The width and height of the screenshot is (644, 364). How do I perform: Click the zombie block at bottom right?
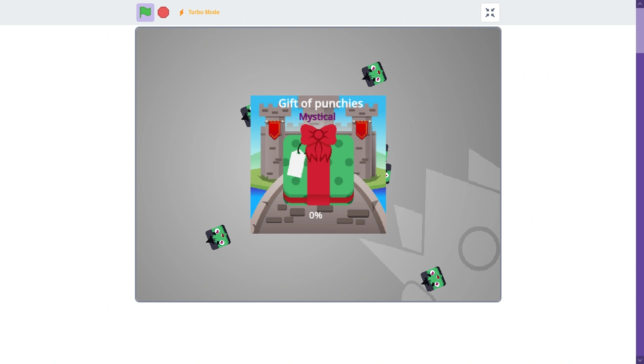coord(433,279)
